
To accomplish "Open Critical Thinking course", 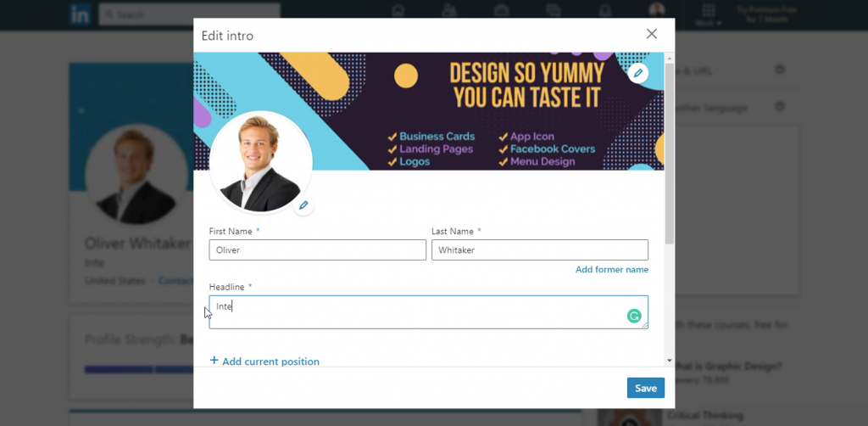I will tap(705, 415).
